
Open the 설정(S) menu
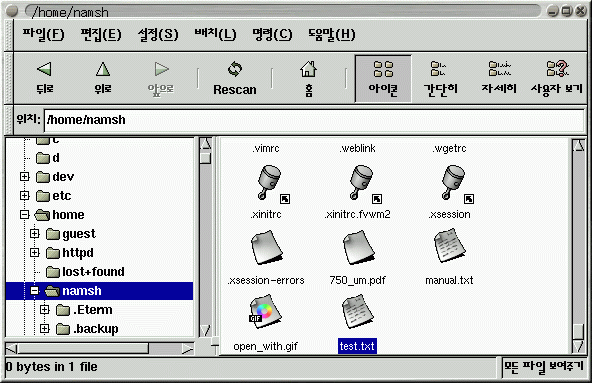click(x=158, y=34)
